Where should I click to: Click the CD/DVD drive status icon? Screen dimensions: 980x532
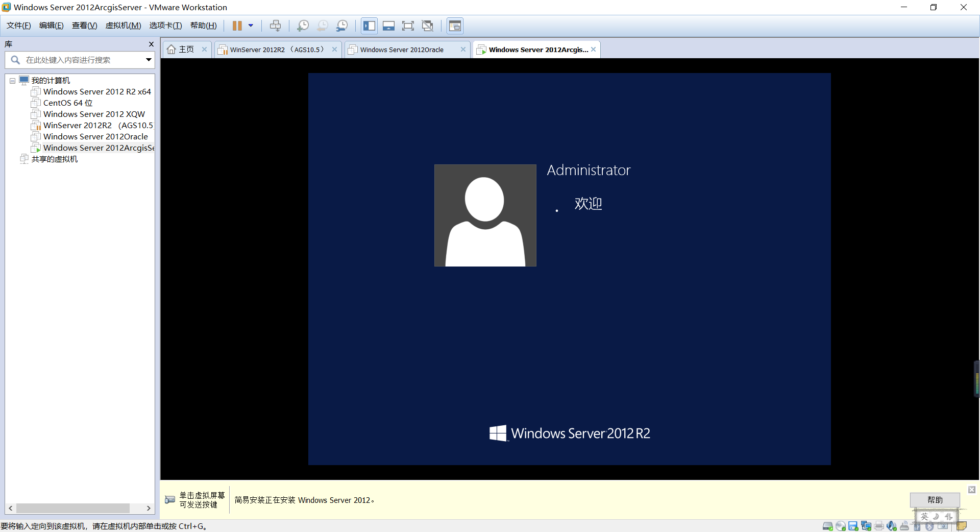840,526
